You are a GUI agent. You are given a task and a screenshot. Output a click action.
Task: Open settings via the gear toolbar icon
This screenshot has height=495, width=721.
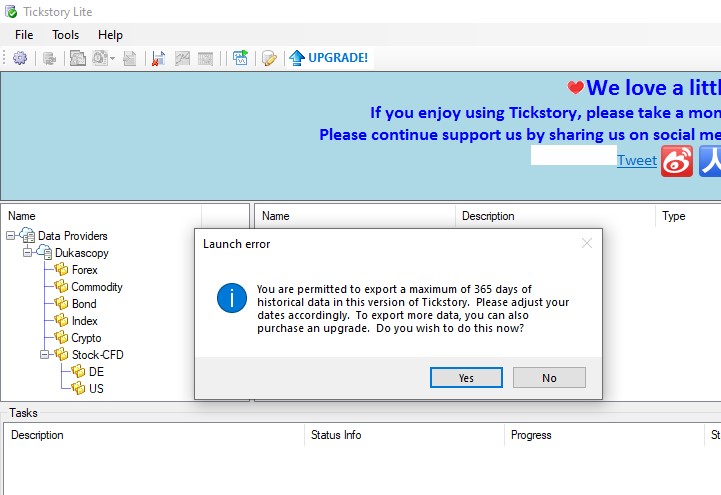click(20, 58)
